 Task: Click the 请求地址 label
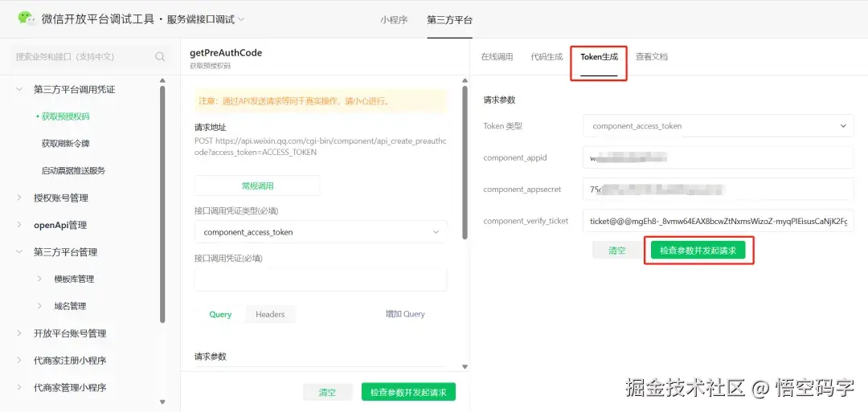[211, 127]
